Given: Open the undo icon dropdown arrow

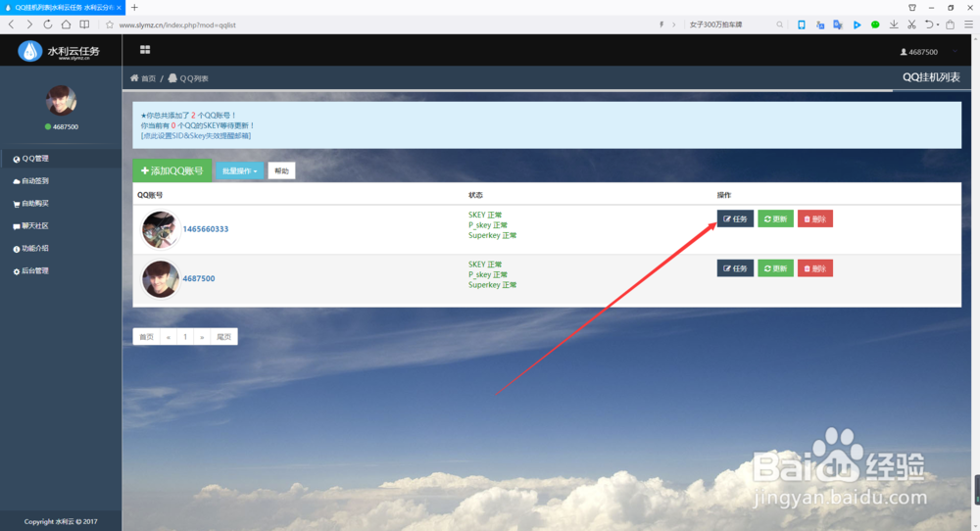Looking at the screenshot, I should coord(938,25).
